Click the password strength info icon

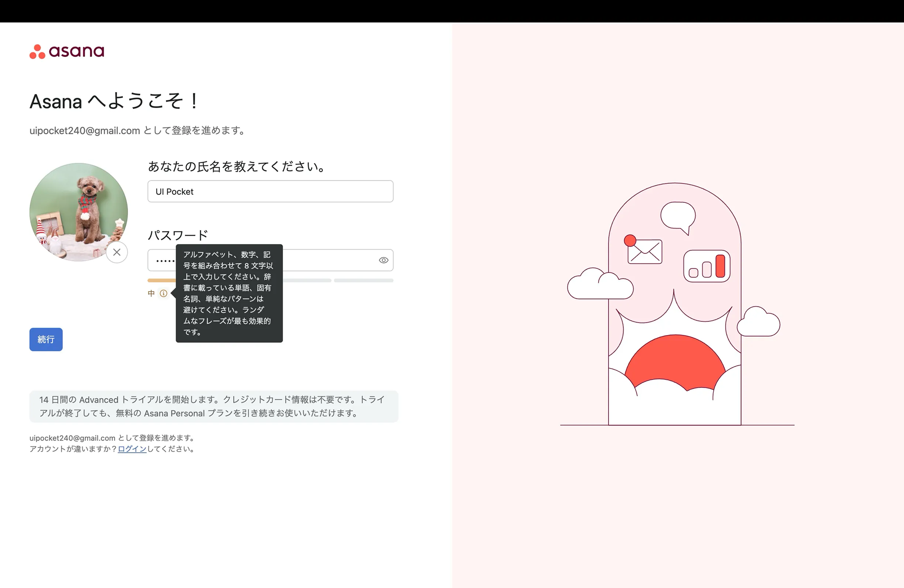163,293
